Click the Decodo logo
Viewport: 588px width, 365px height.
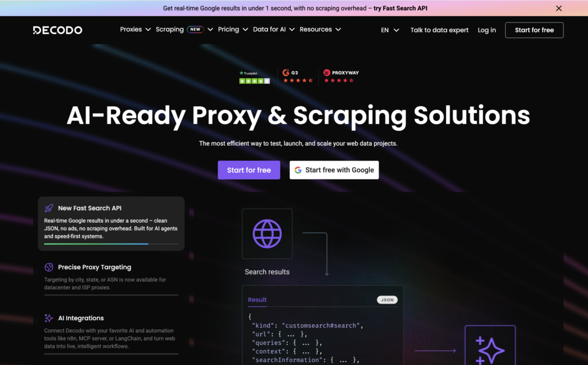(x=57, y=30)
